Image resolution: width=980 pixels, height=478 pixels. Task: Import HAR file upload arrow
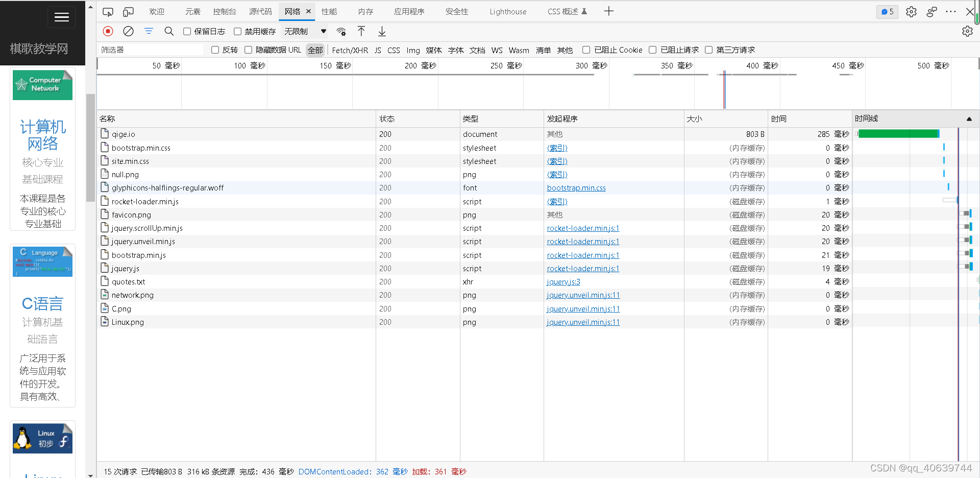pyautogui.click(x=361, y=31)
